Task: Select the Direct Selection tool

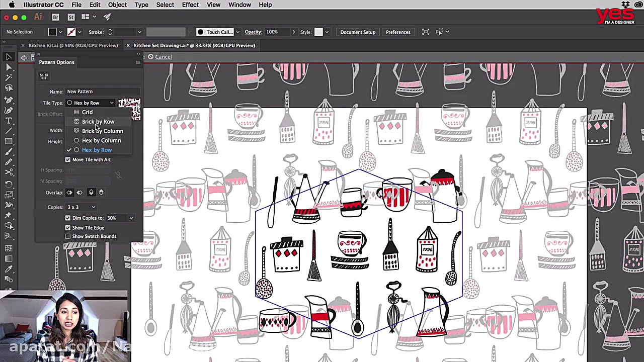Action: point(9,67)
